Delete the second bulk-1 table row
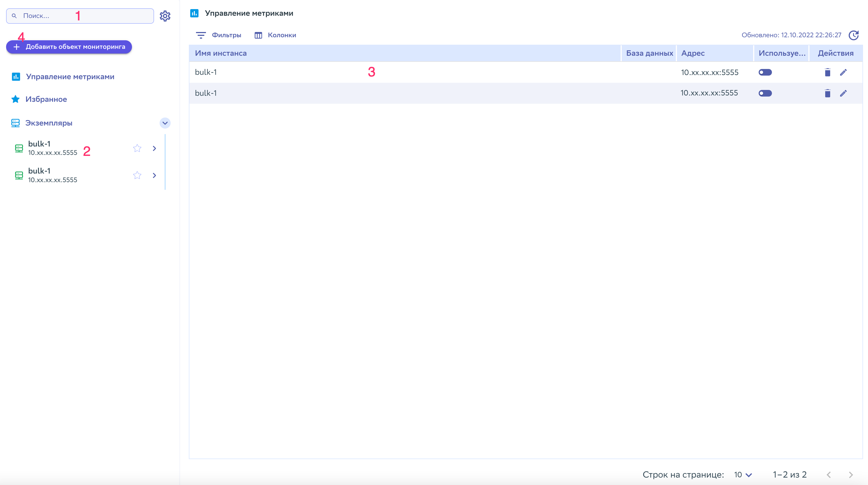Image resolution: width=868 pixels, height=485 pixels. (x=827, y=93)
